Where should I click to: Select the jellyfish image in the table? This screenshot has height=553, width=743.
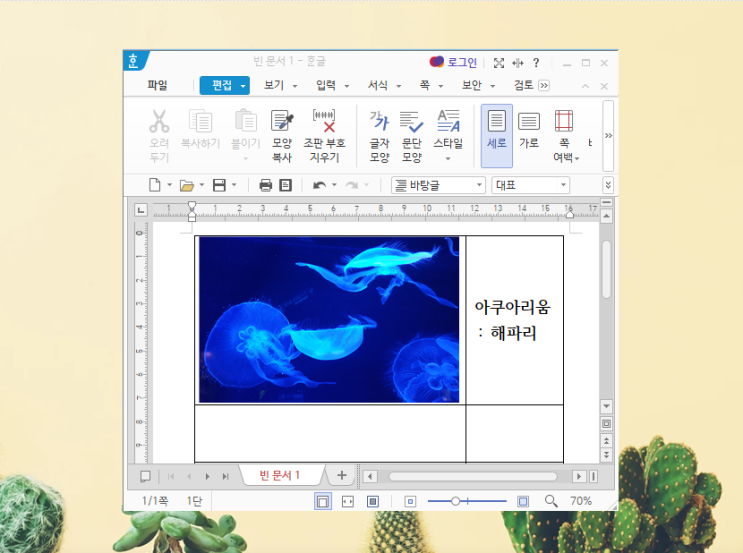[329, 320]
